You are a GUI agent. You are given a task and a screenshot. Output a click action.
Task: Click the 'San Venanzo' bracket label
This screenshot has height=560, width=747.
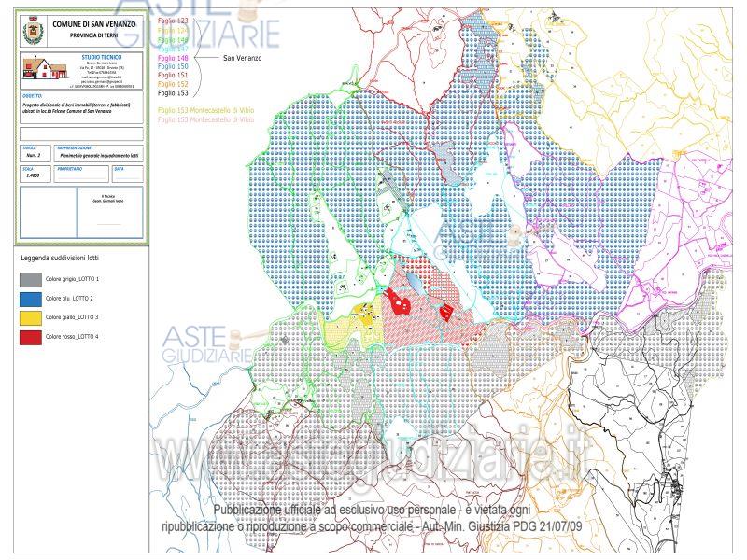243,58
